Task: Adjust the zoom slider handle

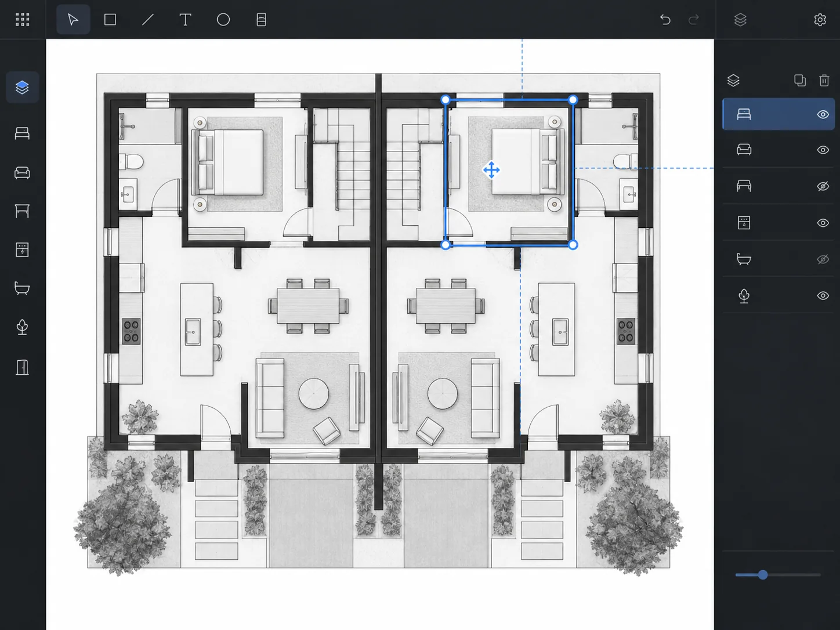Action: (x=763, y=575)
